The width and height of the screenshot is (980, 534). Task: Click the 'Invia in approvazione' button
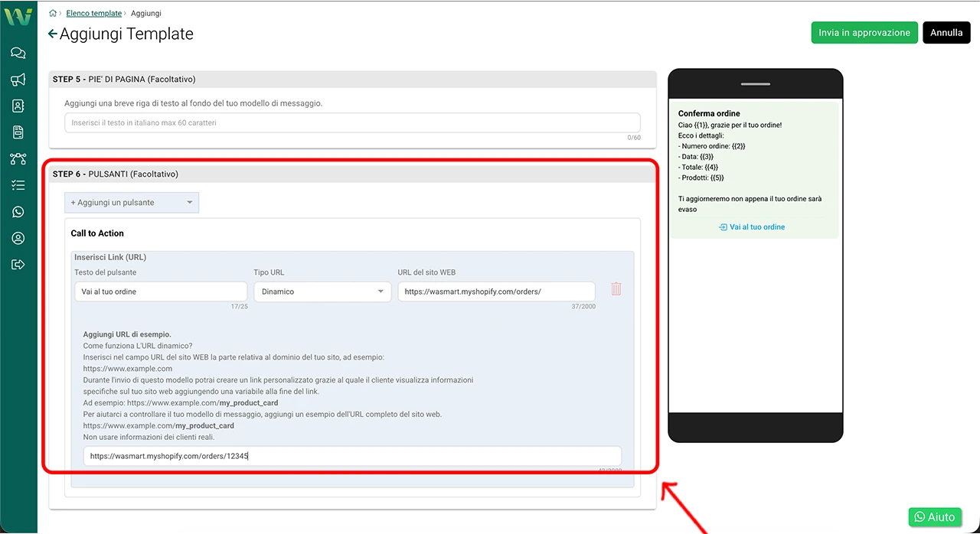864,33
